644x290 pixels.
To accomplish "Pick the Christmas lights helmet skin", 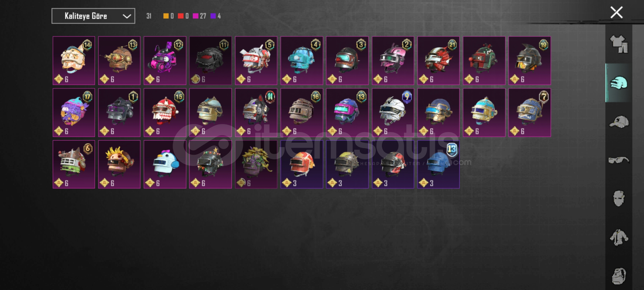I will [x=211, y=164].
